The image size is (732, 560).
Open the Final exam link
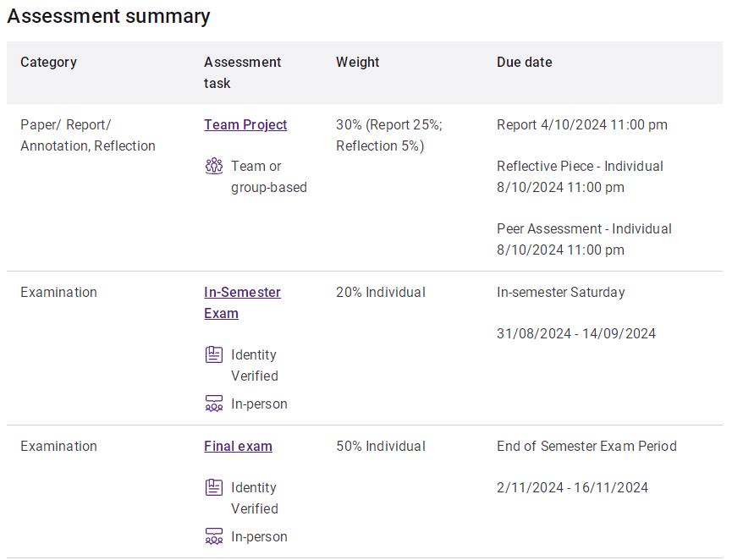[238, 446]
